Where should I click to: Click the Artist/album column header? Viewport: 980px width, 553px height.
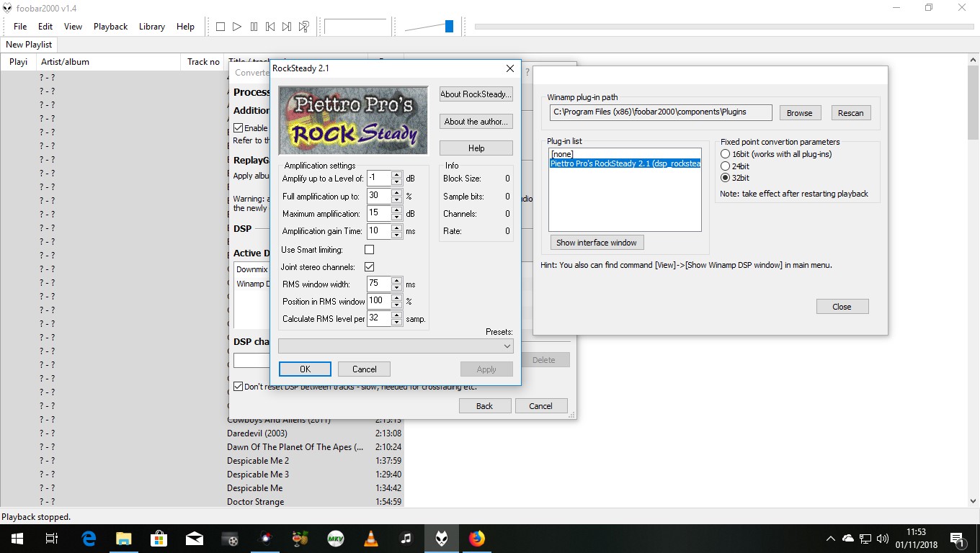(x=108, y=62)
